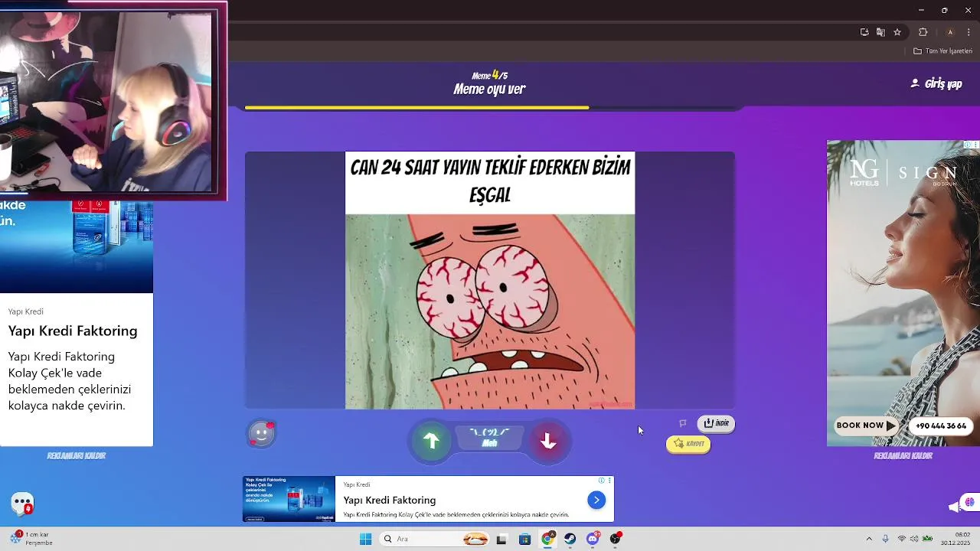Image resolution: width=980 pixels, height=551 pixels.
Task: Save the meme with Kaydet button
Action: point(688,444)
